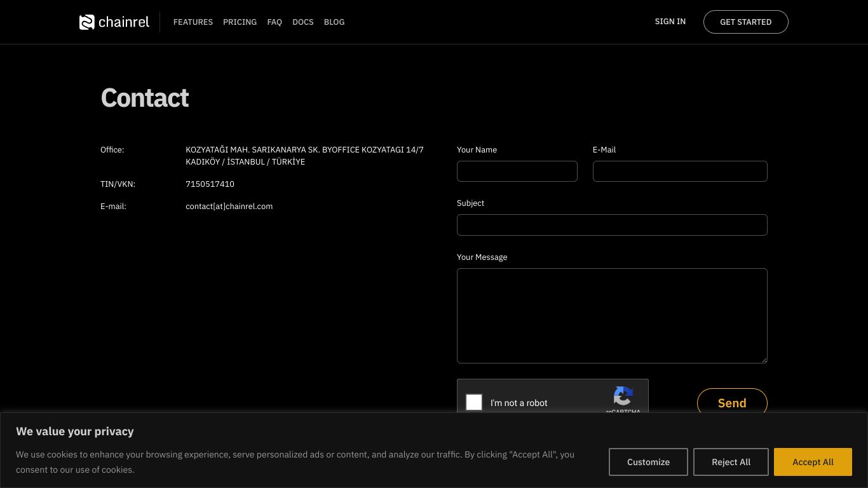Open the Docs nav link
Screen dimensions: 868x488
point(303,22)
